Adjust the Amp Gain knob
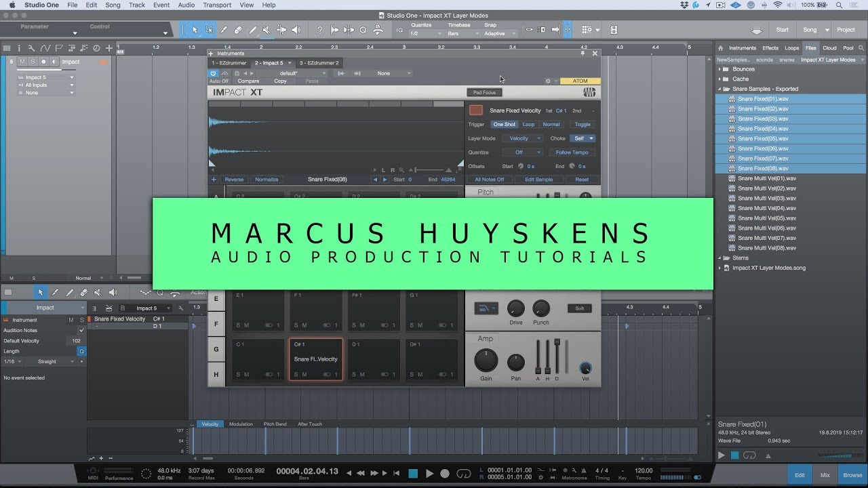Viewport: 868px width, 488px height. [486, 361]
